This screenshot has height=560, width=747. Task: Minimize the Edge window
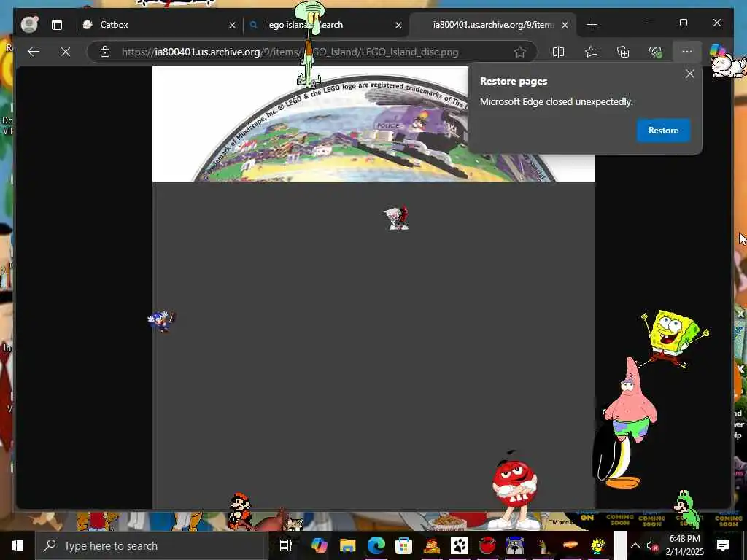(x=650, y=23)
